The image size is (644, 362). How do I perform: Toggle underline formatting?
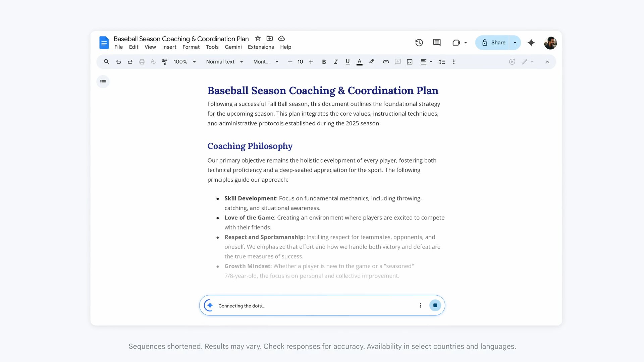pos(347,62)
